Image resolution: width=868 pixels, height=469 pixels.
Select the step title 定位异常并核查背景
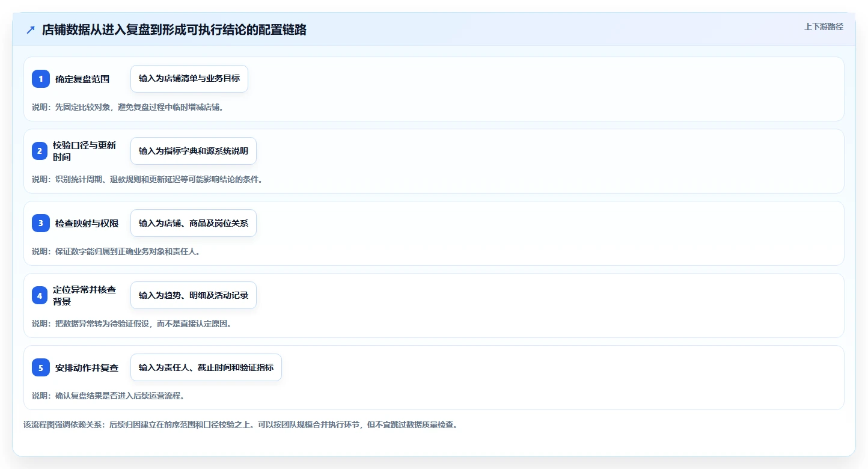(x=84, y=295)
